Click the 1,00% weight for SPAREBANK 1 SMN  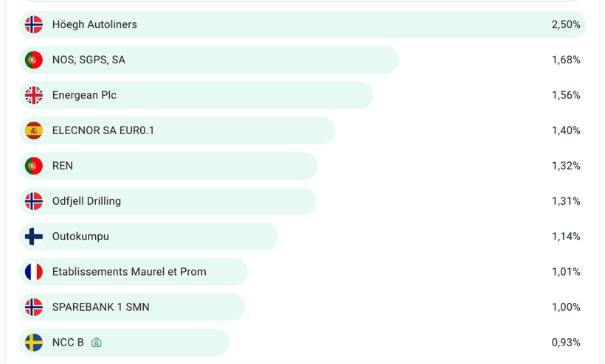coord(566,307)
